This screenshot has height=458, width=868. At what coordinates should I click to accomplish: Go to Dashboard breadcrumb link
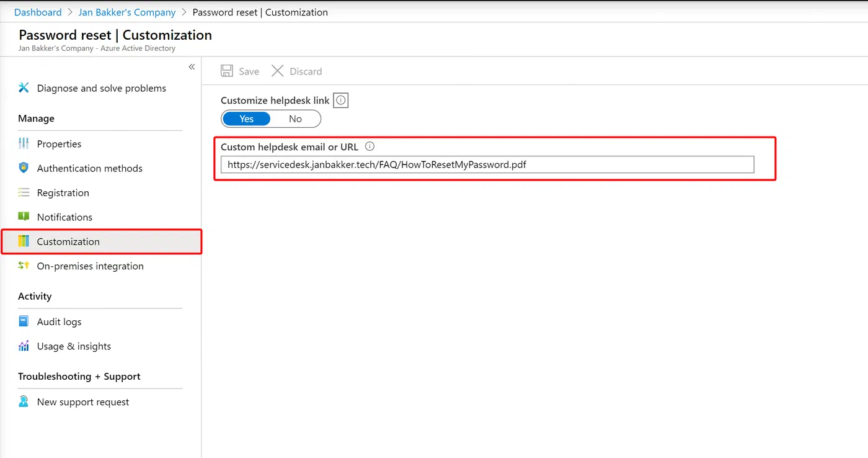pos(38,12)
